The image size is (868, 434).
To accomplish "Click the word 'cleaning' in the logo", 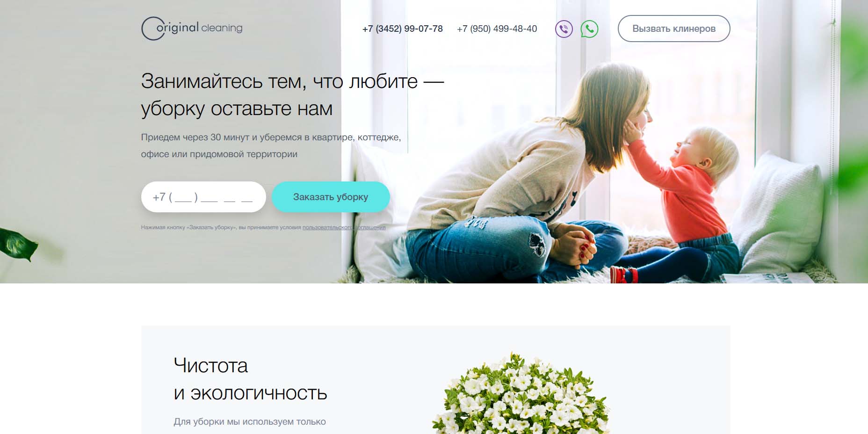I will pos(222,28).
